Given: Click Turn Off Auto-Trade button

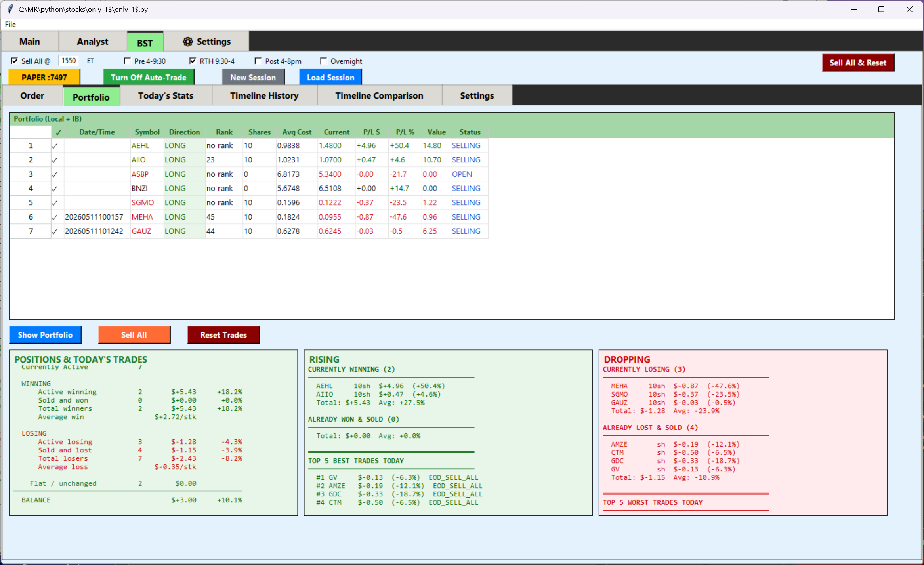Looking at the screenshot, I should (x=149, y=77).
